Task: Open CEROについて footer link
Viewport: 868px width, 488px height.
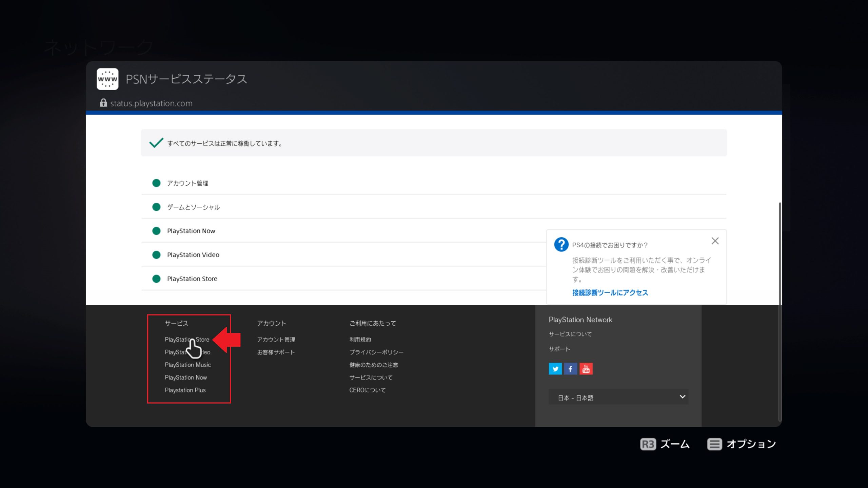Action: click(x=368, y=390)
